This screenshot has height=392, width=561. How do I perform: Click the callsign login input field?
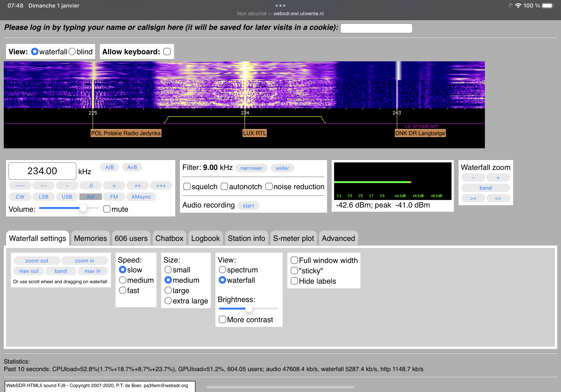(x=376, y=28)
